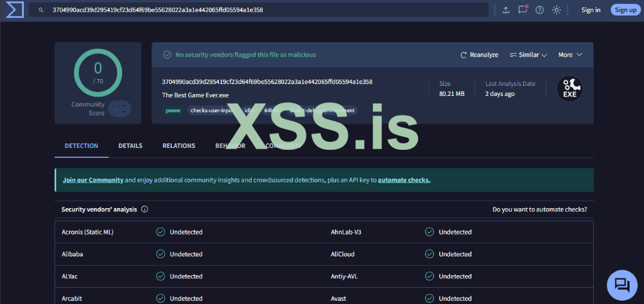Open the help question mark icon

(x=540, y=10)
